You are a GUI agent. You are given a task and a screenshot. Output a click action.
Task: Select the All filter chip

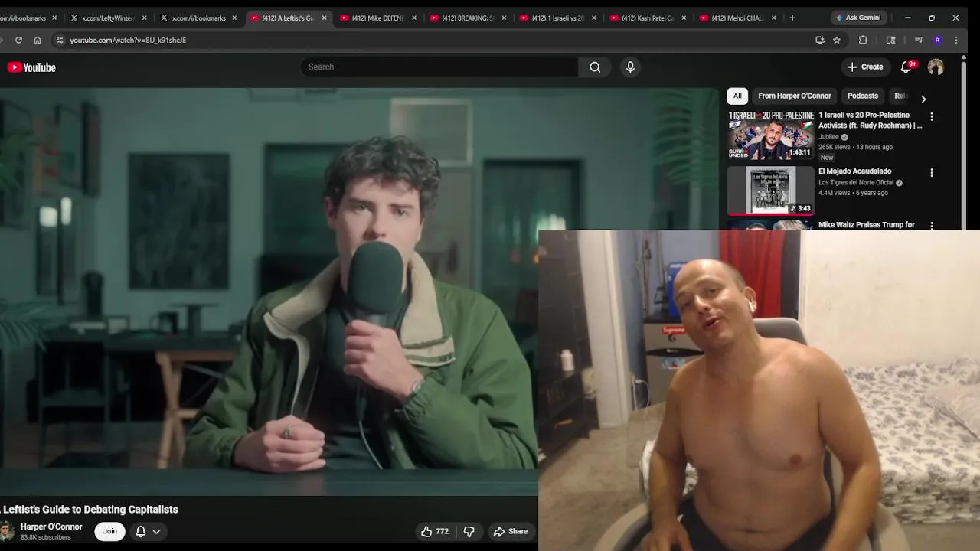click(x=737, y=96)
